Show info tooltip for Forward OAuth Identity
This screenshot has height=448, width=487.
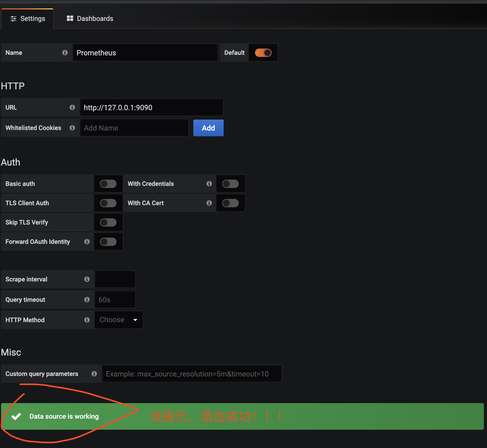[x=87, y=242]
